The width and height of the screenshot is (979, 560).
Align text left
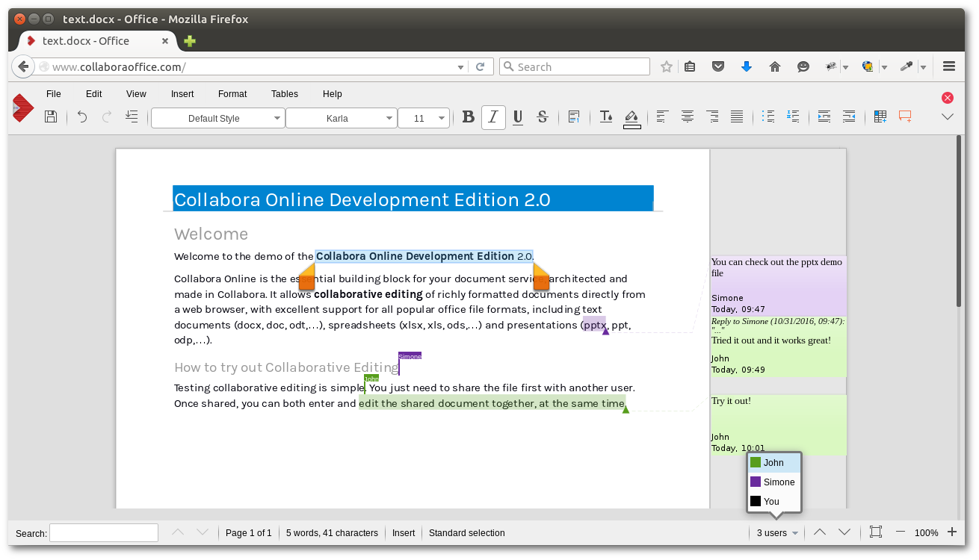coord(662,116)
